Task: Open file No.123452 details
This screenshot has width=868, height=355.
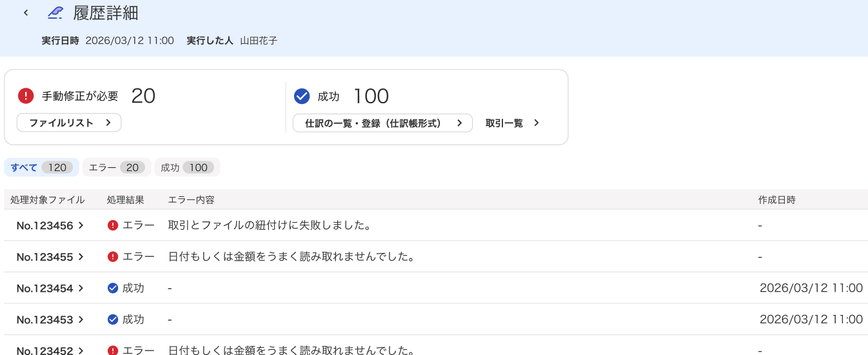Action: pos(50,350)
